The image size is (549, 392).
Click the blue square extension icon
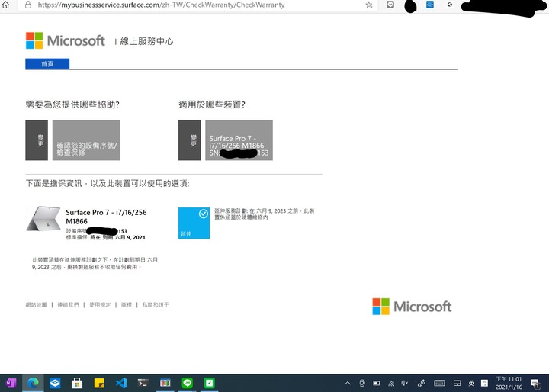[430, 5]
